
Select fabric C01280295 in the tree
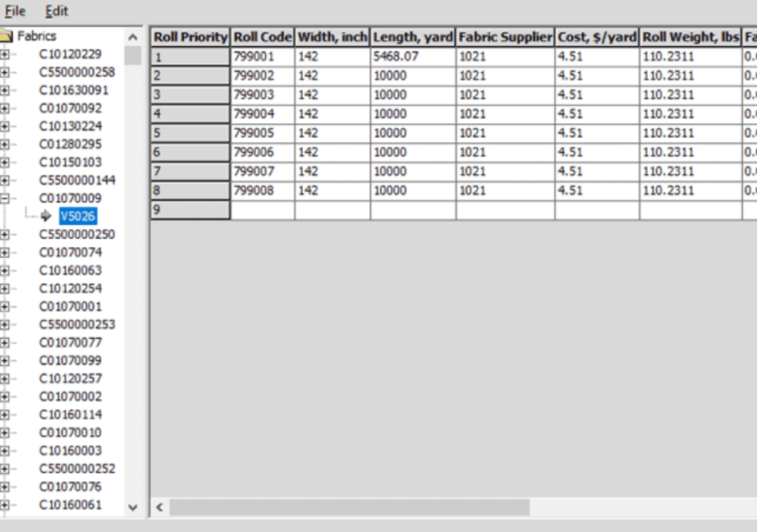[71, 144]
